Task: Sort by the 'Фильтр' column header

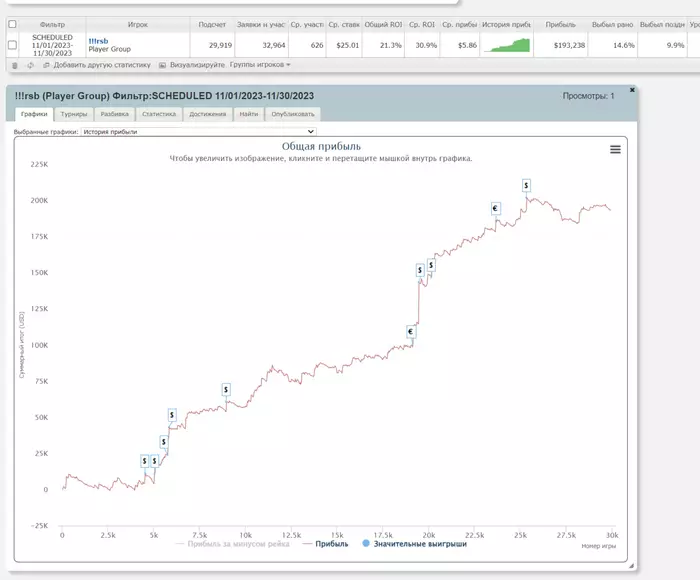Action: pyautogui.click(x=52, y=25)
